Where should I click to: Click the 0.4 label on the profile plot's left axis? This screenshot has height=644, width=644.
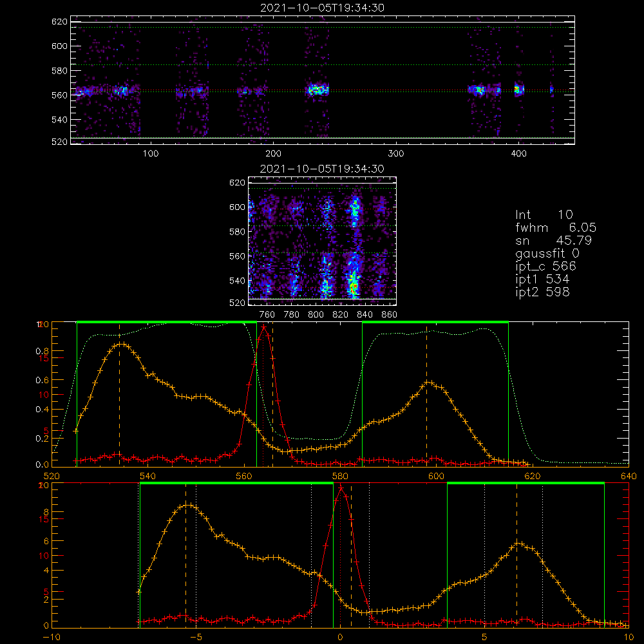(x=42, y=410)
